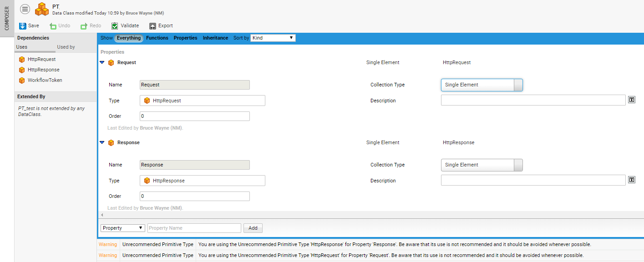Click the Save icon in toolbar
This screenshot has width=644, height=262.
click(x=23, y=26)
